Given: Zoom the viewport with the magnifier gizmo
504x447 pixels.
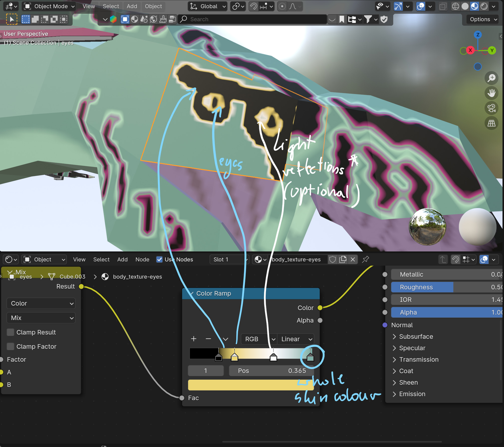Looking at the screenshot, I should (492, 78).
